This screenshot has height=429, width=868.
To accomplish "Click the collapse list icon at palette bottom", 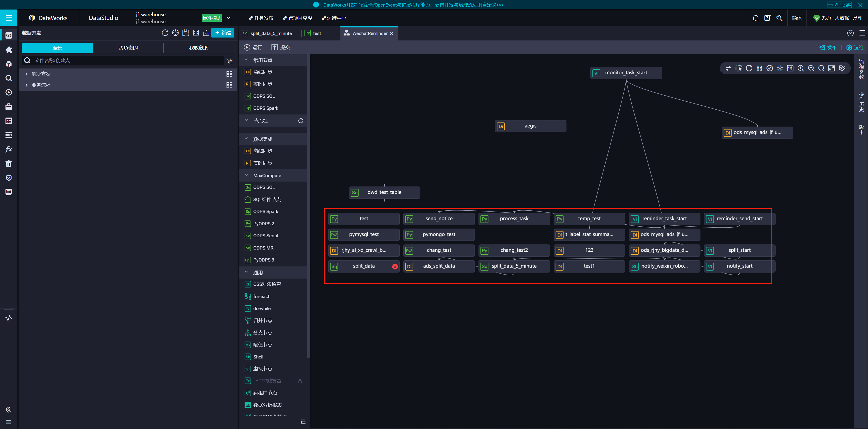I will point(303,422).
